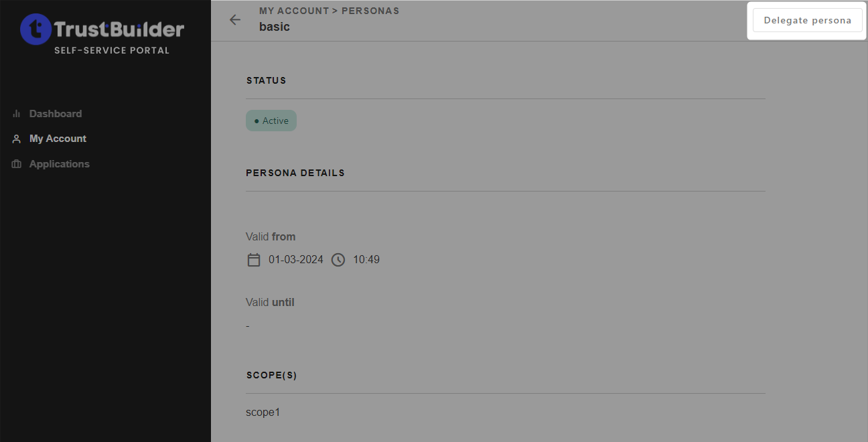Click the Valid from time 10:49
868x442 pixels.
click(366, 260)
